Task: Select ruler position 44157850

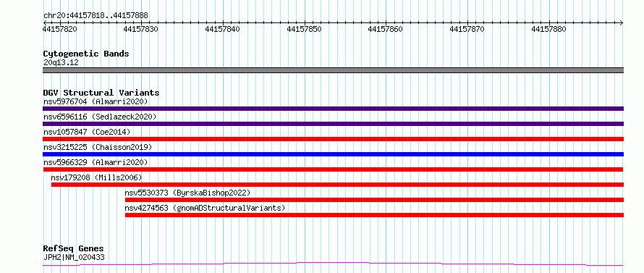Action: 304,29
